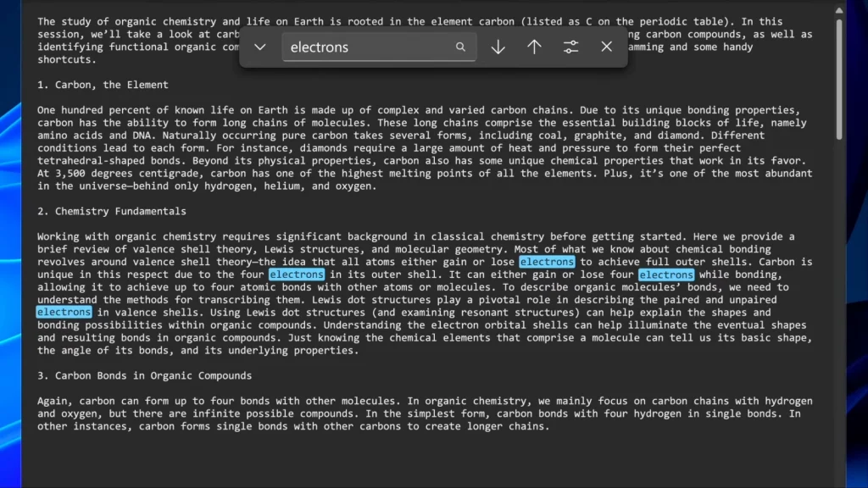Image resolution: width=868 pixels, height=488 pixels.
Task: Find the next electrons match
Action: (498, 47)
